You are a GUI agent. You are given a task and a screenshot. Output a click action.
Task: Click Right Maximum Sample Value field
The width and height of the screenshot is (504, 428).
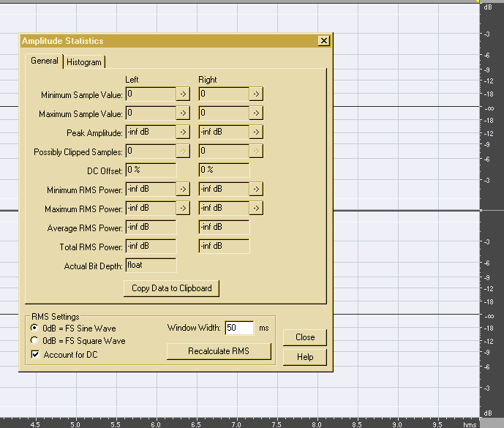(224, 113)
